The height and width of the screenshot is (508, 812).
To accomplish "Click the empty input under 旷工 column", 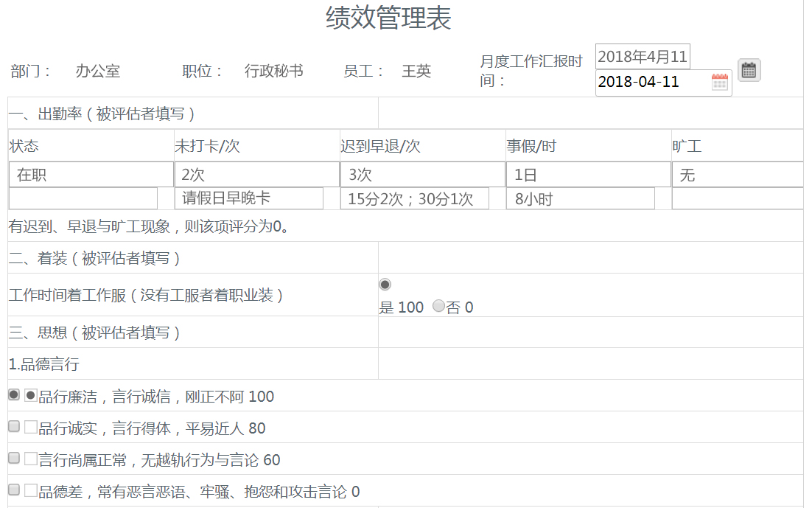I will (737, 198).
